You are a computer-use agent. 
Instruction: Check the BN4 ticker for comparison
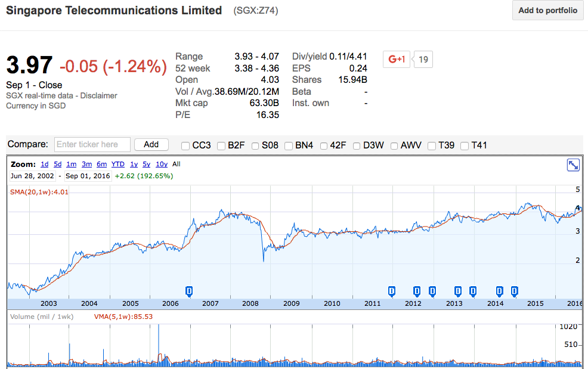289,145
